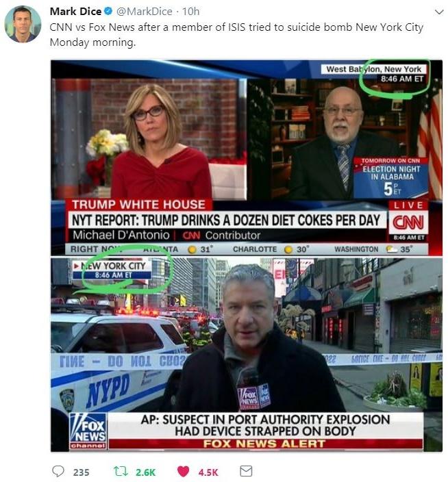Image resolution: width=448 pixels, height=482 pixels.
Task: Click the Fox News channel logo
Action: [88, 431]
